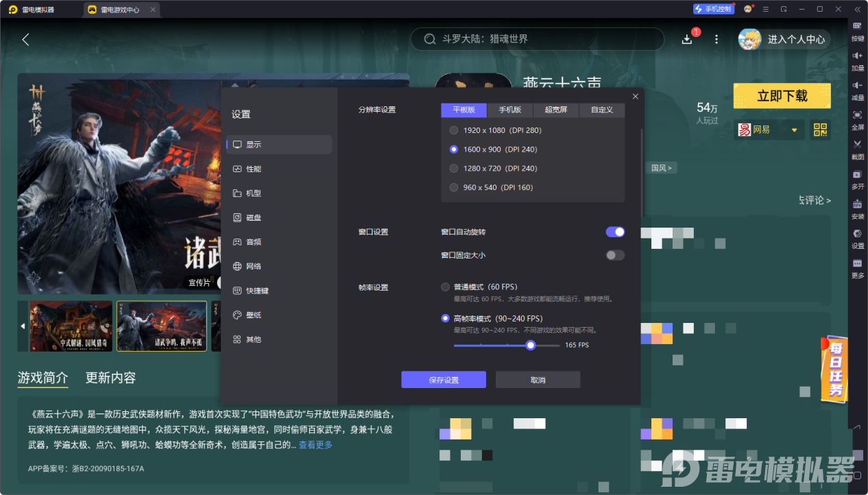Open the 网易 channel dropdown
This screenshot has height=495, width=868.
tap(769, 130)
